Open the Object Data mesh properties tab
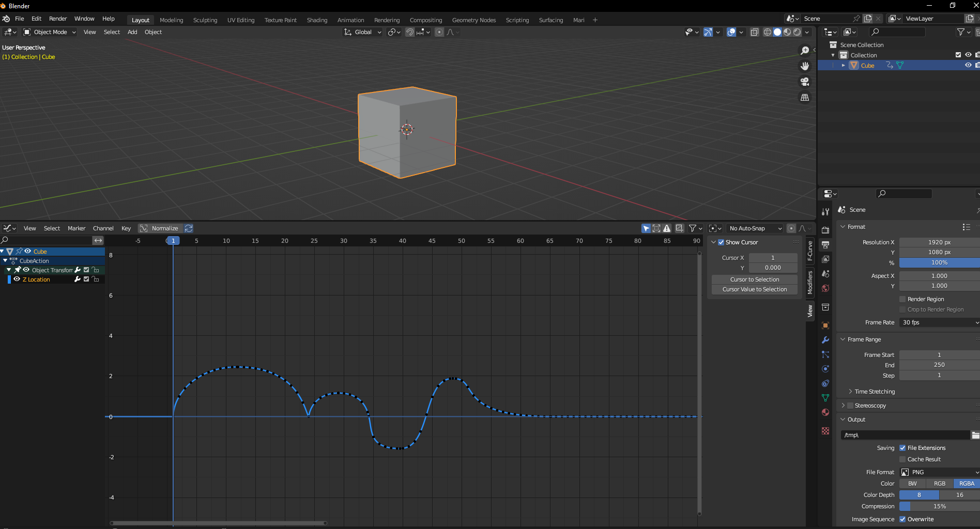Image resolution: width=980 pixels, height=529 pixels. 825,398
